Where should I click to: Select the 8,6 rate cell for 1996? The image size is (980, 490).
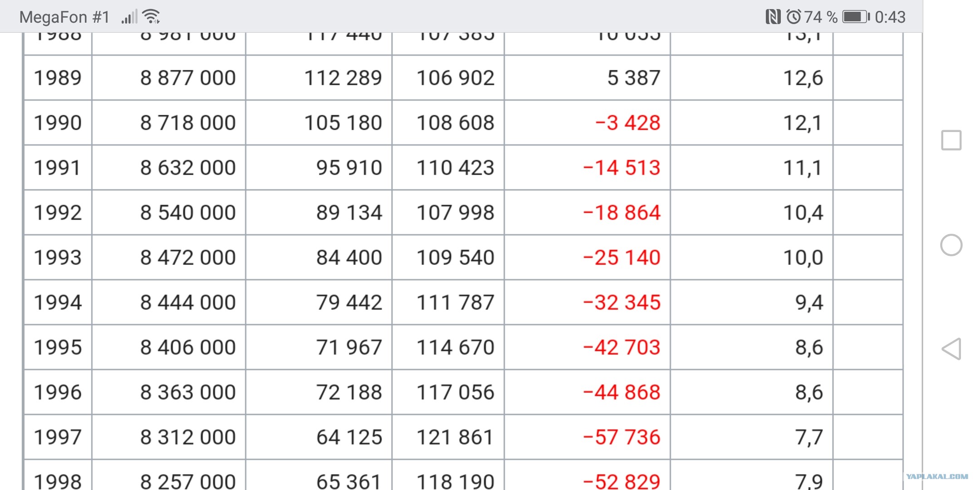tap(752, 392)
